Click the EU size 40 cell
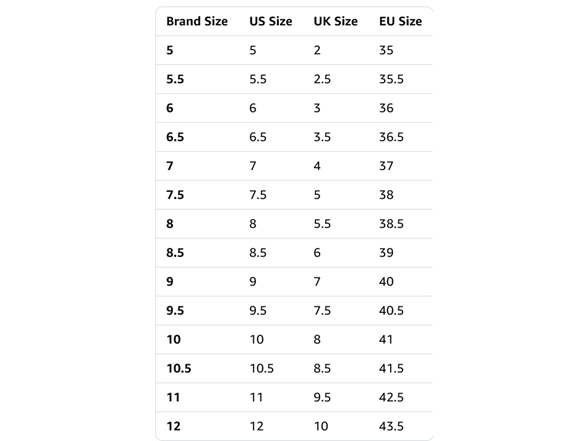Screen dimensions: 588x441 (x=386, y=282)
